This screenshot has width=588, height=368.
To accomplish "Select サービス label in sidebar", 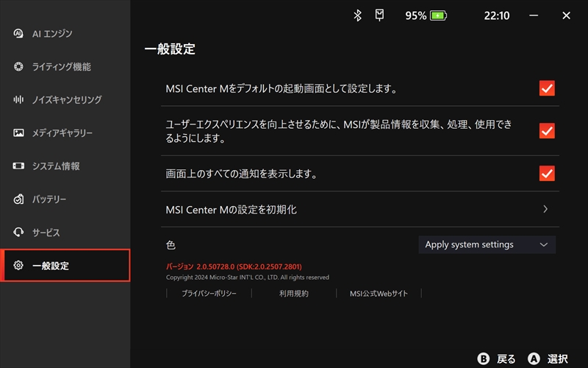I will (46, 232).
